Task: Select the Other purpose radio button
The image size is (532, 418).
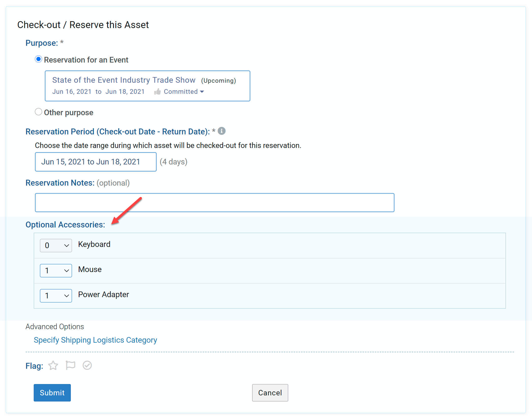Action: point(38,112)
